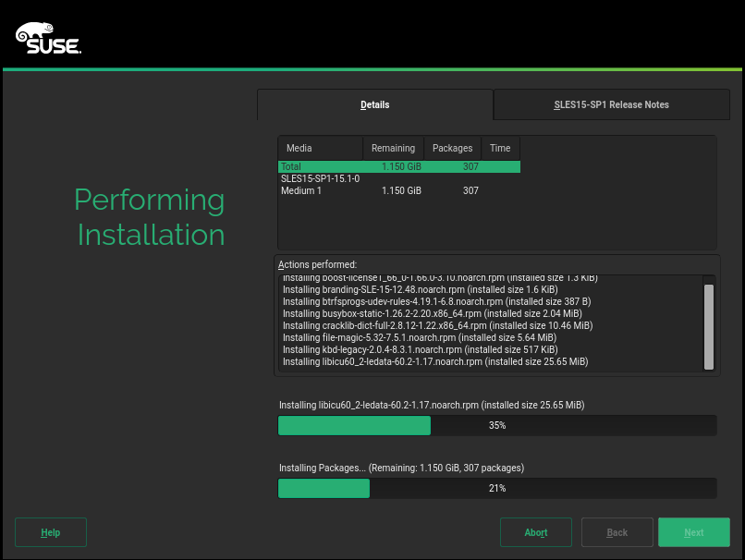
Task: Click the file-magic log line
Action: [420, 337]
